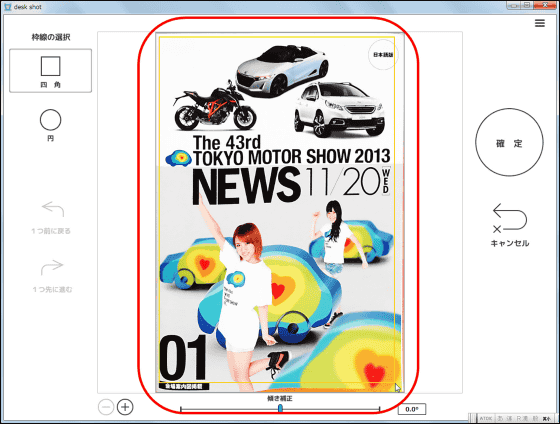Click the magazine cover preview image
The width and height of the screenshot is (560, 424).
click(x=280, y=213)
